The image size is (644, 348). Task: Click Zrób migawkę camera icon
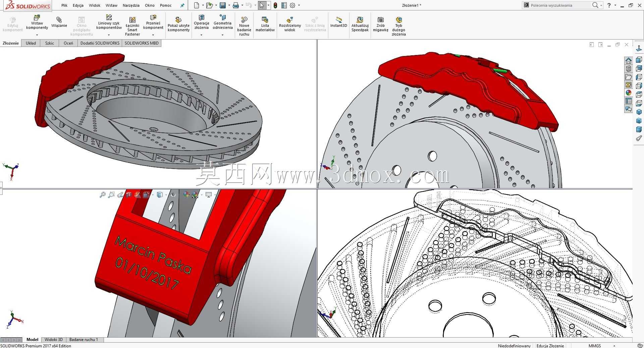pyautogui.click(x=380, y=24)
